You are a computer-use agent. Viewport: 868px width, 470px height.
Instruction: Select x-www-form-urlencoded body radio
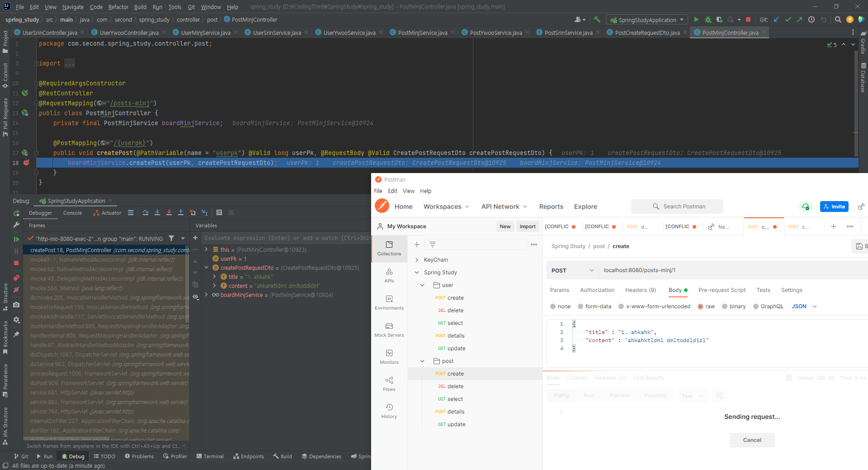click(x=621, y=306)
